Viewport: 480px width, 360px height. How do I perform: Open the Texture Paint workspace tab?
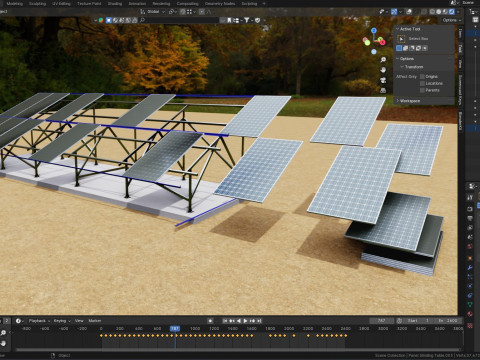tap(89, 4)
